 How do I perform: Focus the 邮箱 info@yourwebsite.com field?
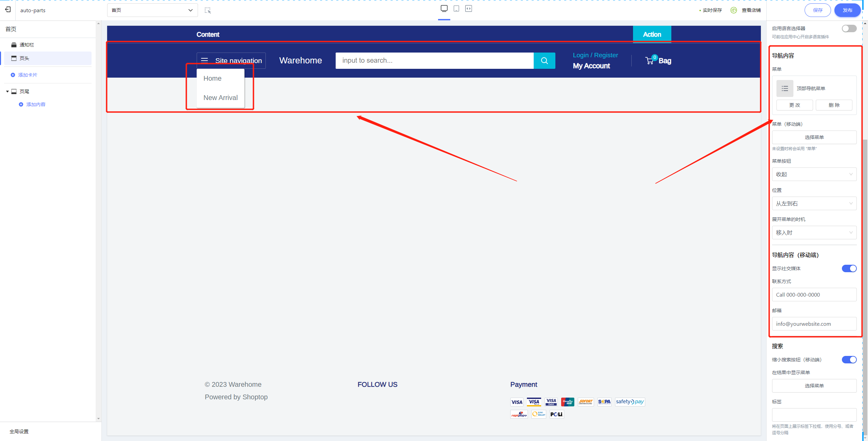click(x=814, y=324)
